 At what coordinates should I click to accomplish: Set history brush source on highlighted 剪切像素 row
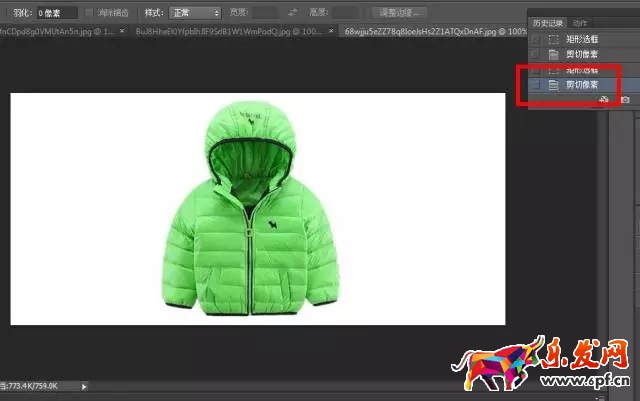pos(536,85)
